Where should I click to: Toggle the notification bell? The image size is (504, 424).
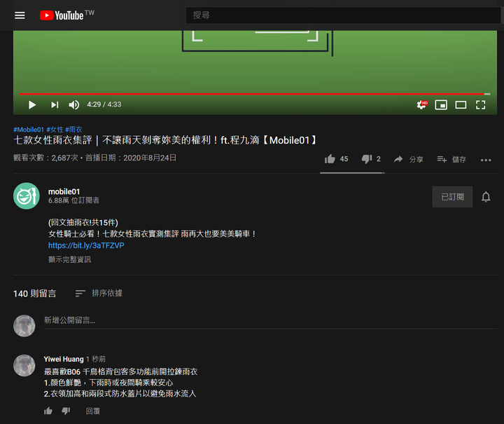[x=486, y=196]
